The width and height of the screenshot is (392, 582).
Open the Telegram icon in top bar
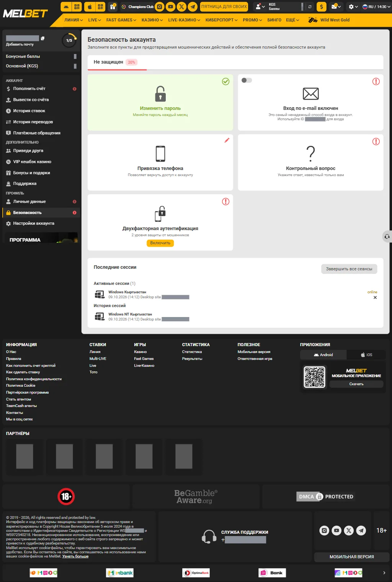click(x=193, y=7)
